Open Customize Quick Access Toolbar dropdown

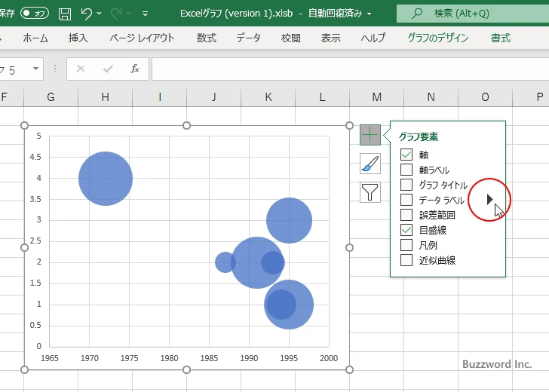[145, 14]
